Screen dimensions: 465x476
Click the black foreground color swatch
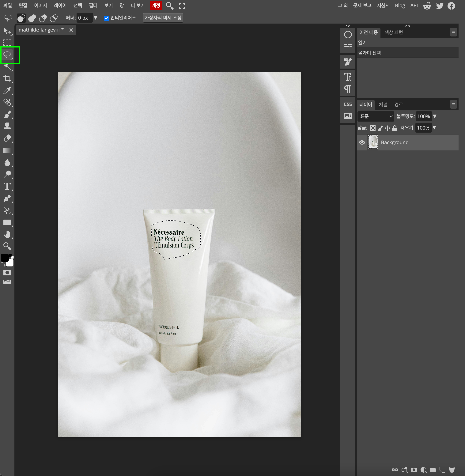pyautogui.click(x=5, y=257)
